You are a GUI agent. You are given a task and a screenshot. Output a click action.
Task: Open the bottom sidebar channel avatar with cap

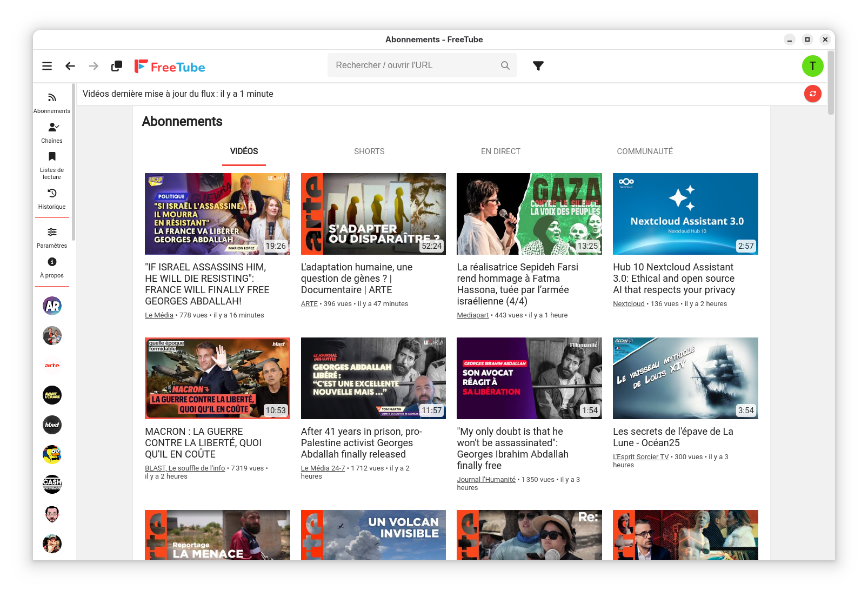tap(52, 544)
